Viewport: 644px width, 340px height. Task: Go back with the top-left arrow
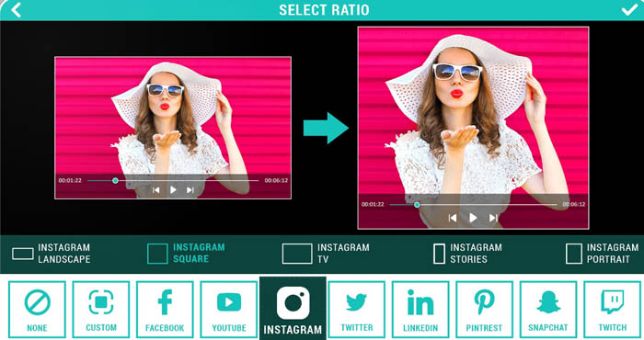click(16, 10)
